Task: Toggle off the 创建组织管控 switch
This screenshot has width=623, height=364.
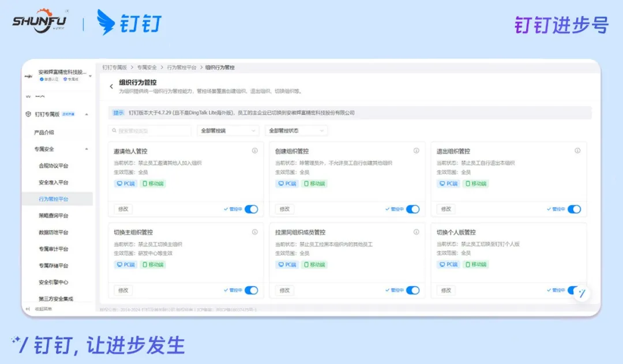Action: [413, 209]
